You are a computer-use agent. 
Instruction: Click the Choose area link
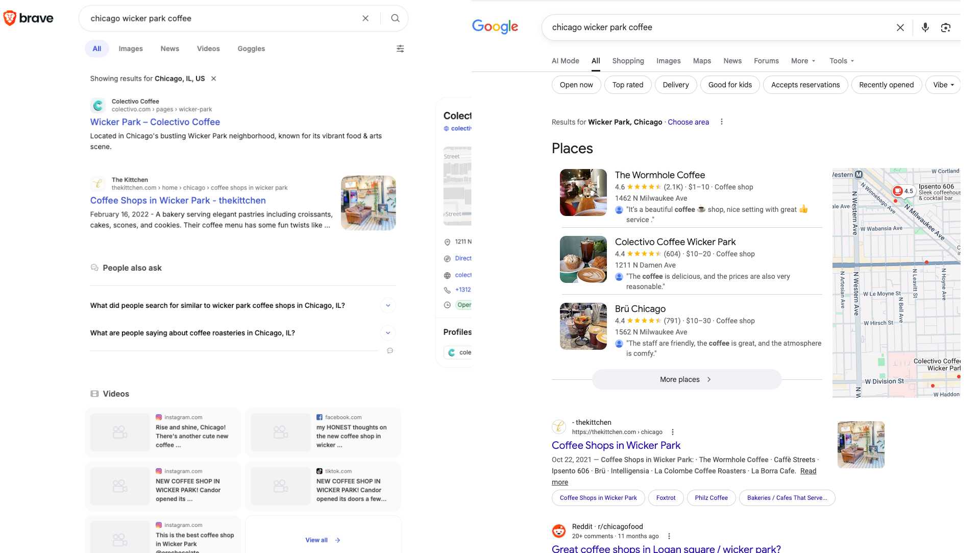coord(688,122)
